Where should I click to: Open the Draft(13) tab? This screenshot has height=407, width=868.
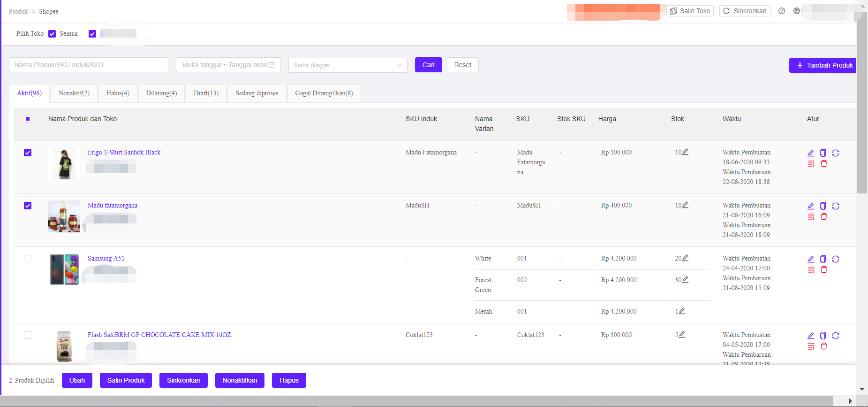(206, 93)
